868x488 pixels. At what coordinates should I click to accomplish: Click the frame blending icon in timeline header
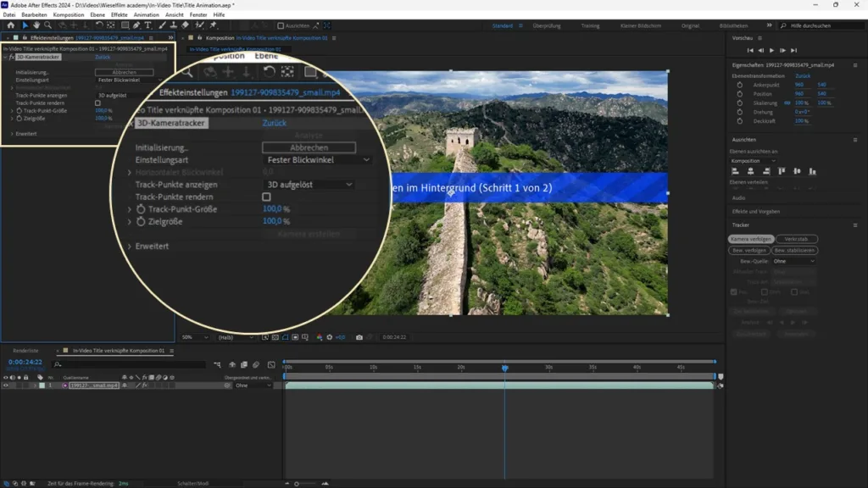point(244,364)
